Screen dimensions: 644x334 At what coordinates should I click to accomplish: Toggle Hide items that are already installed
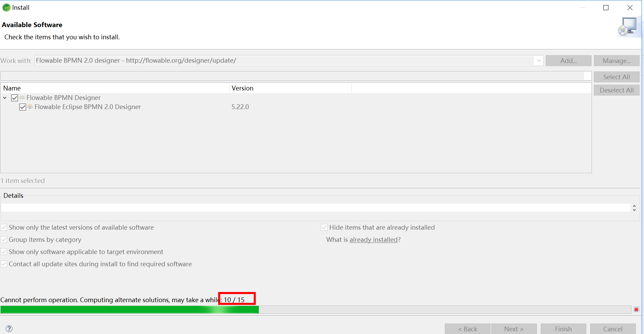(324, 227)
